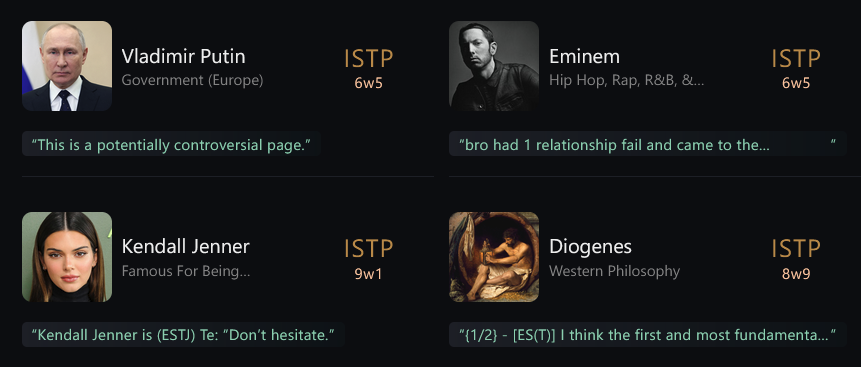Click the Vladimir Putin name link
This screenshot has height=367, width=861.
click(183, 56)
